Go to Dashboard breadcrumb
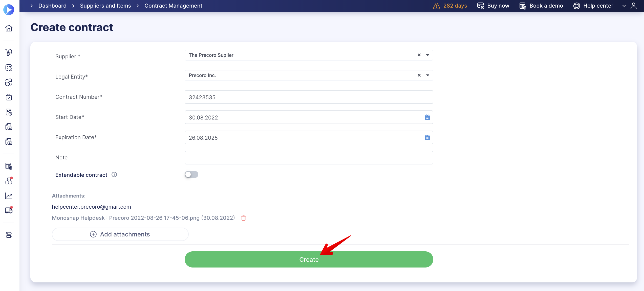This screenshot has height=291, width=644. [52, 6]
